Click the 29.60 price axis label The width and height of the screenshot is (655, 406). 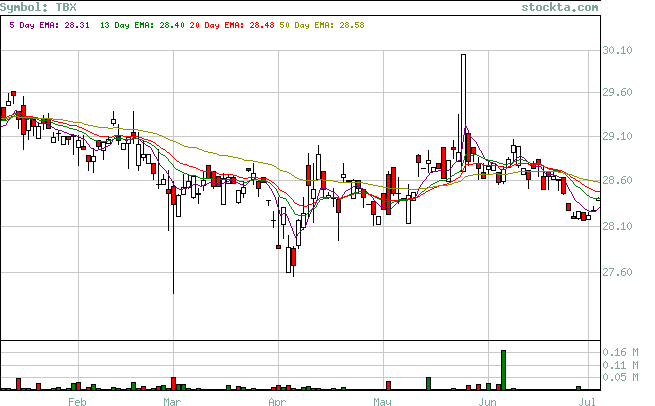[x=617, y=92]
